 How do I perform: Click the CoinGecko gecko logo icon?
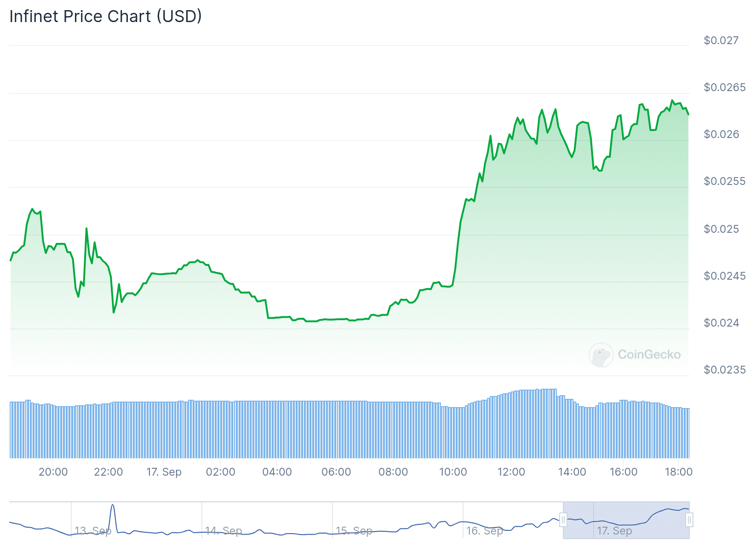(x=601, y=355)
